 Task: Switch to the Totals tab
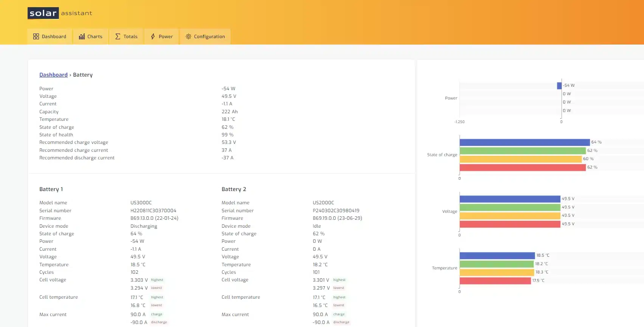(x=126, y=37)
